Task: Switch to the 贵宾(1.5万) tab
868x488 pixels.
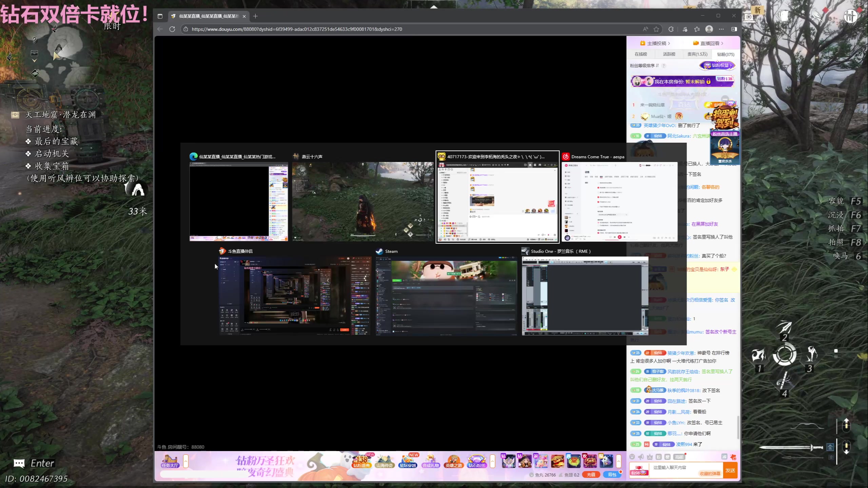Action: point(697,54)
